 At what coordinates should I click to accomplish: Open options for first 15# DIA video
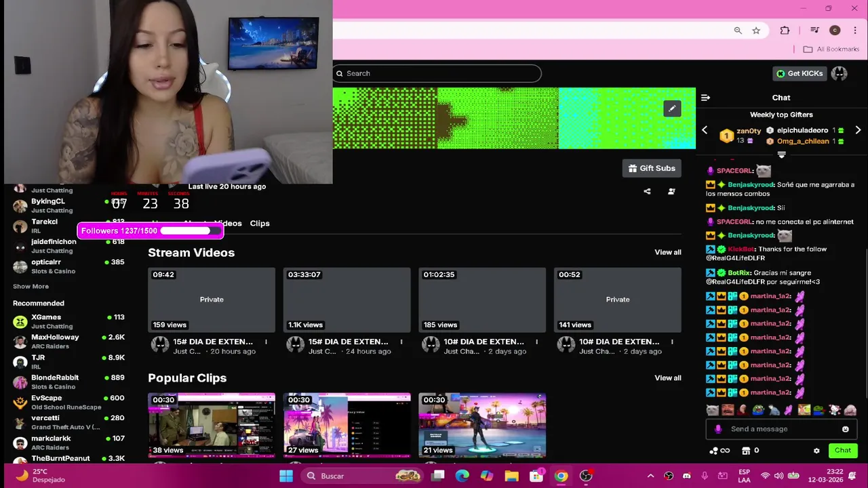coord(266,342)
